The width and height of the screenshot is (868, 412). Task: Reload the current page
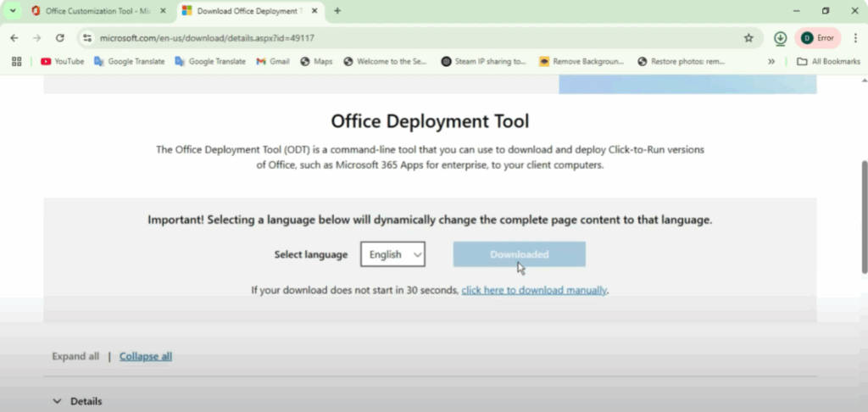point(60,38)
